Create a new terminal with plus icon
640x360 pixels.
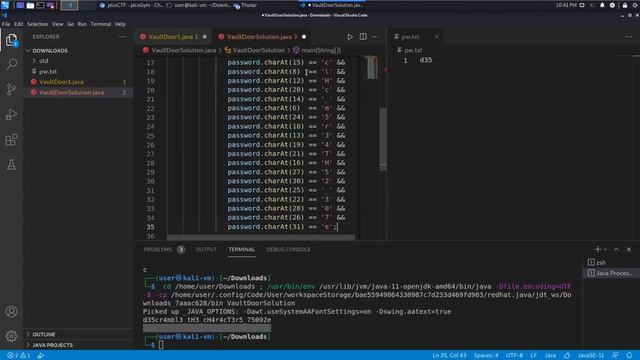pos(597,249)
